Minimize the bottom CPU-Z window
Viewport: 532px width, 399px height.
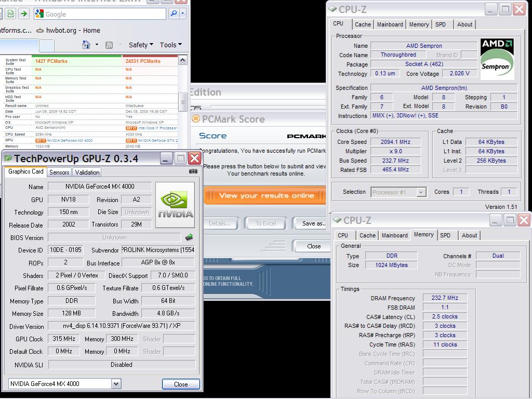point(495,220)
